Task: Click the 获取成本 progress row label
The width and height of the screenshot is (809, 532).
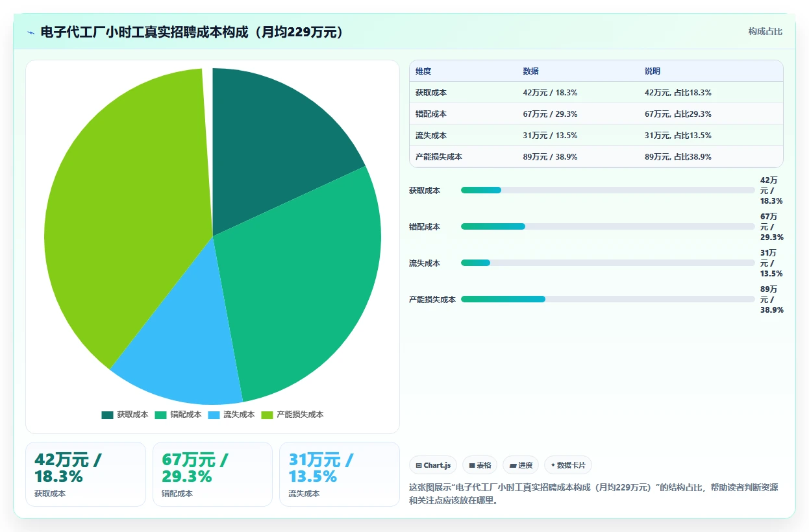Action: click(425, 190)
